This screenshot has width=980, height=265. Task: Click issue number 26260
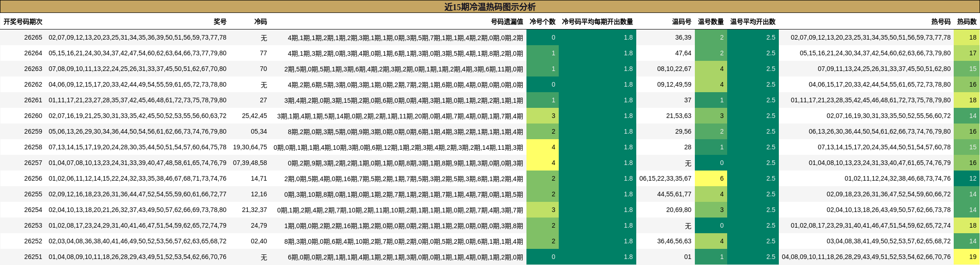pos(33,116)
